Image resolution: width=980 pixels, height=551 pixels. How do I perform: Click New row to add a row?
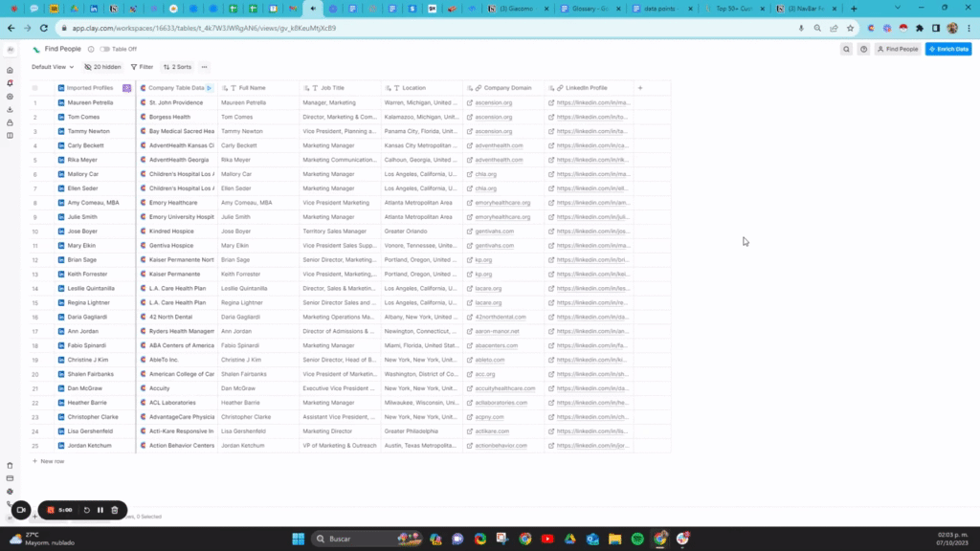pos(49,461)
